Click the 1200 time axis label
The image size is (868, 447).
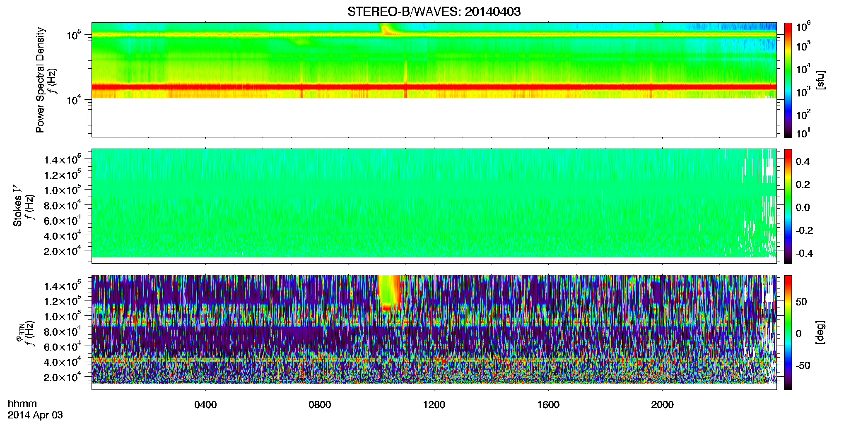pos(434,405)
